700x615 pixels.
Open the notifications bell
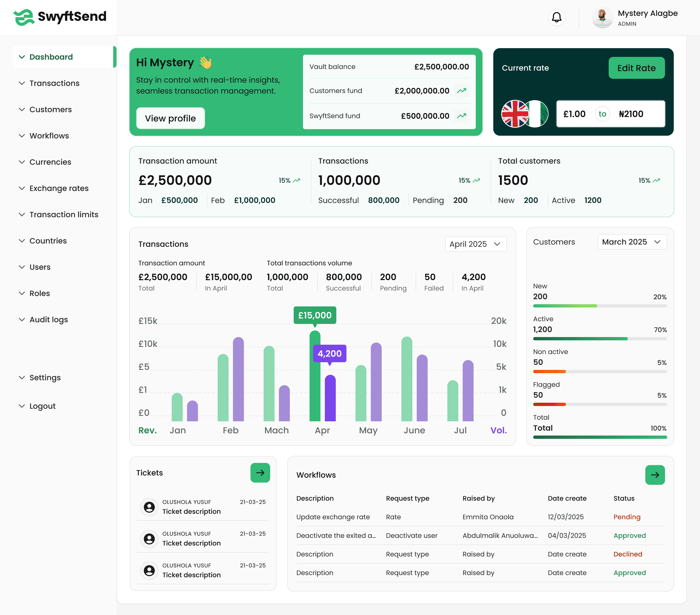(556, 17)
